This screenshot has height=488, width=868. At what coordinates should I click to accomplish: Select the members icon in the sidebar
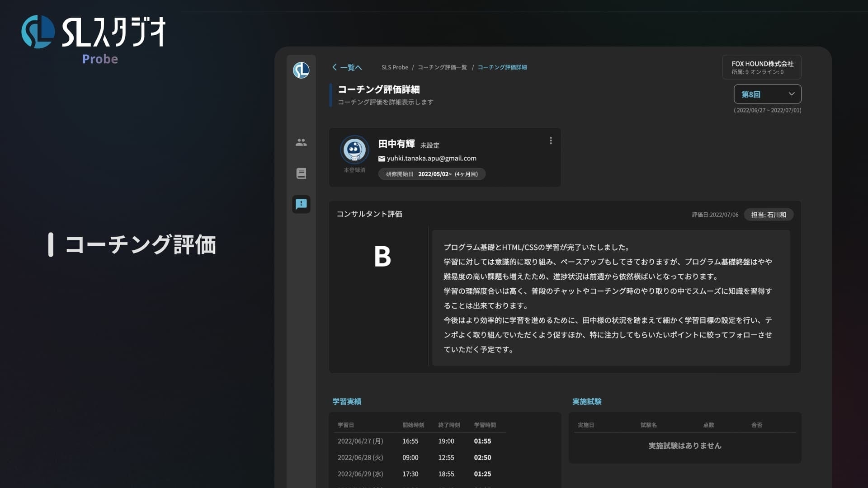(301, 143)
